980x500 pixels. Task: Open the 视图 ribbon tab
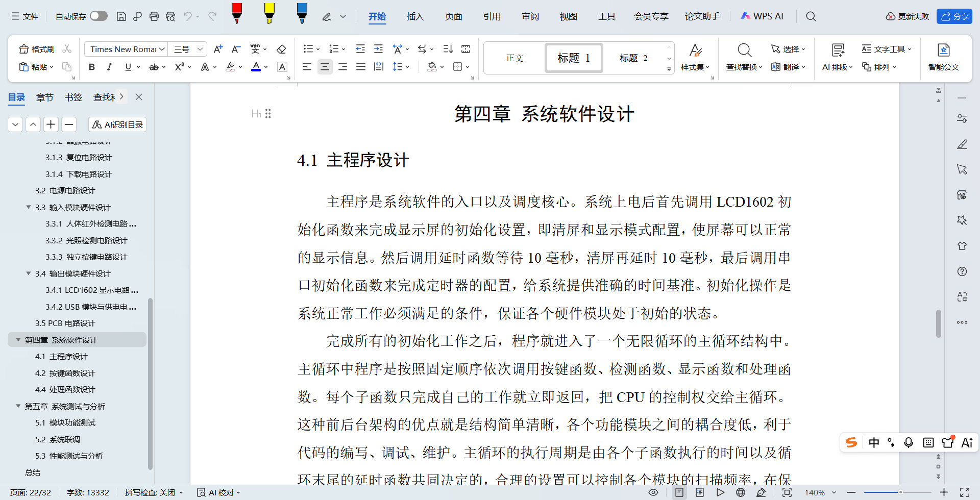[568, 16]
